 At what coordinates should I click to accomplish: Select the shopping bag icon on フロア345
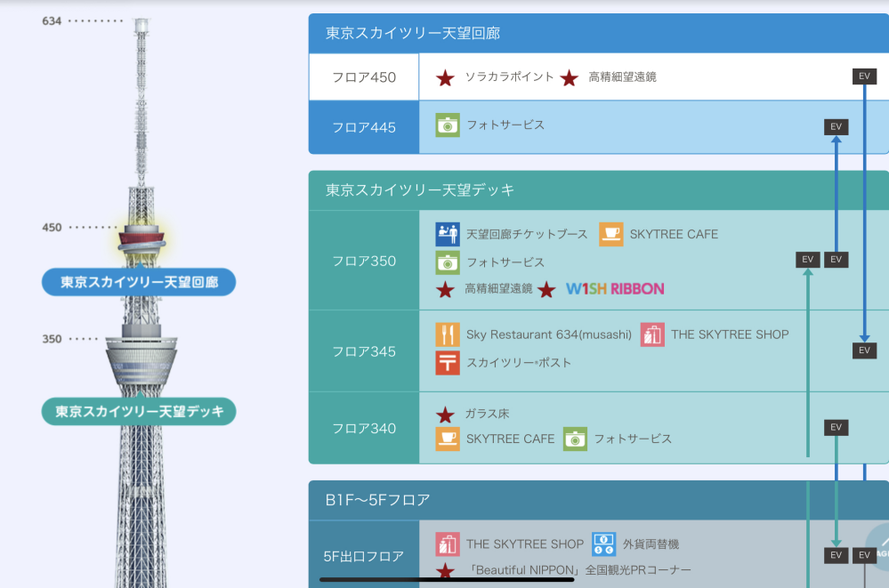652,334
